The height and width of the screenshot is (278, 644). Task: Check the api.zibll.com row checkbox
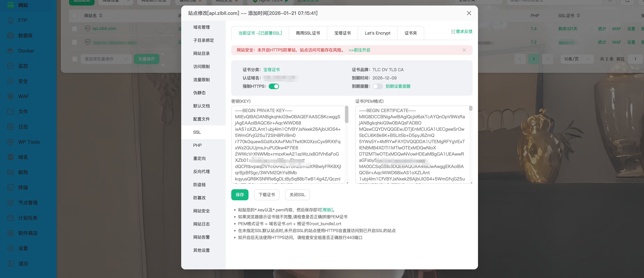click(75, 29)
